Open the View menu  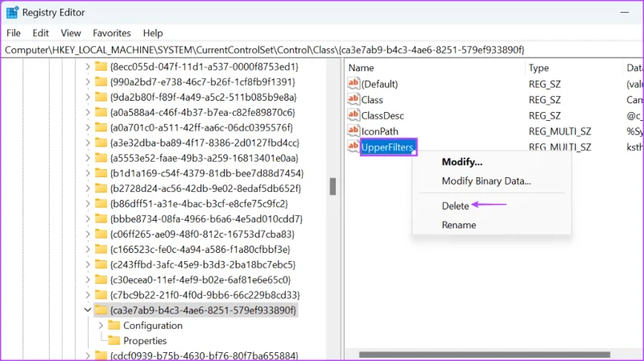tap(71, 33)
